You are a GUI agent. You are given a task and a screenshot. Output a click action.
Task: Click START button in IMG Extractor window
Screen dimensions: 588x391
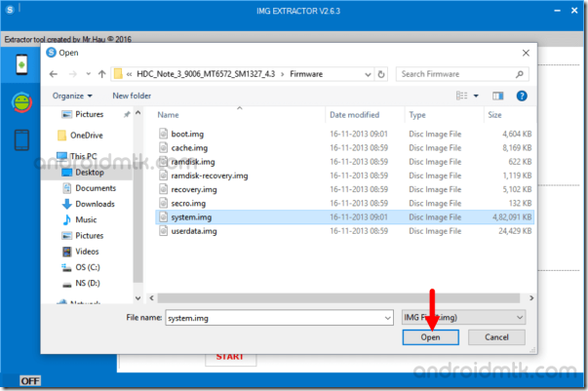coord(230,357)
